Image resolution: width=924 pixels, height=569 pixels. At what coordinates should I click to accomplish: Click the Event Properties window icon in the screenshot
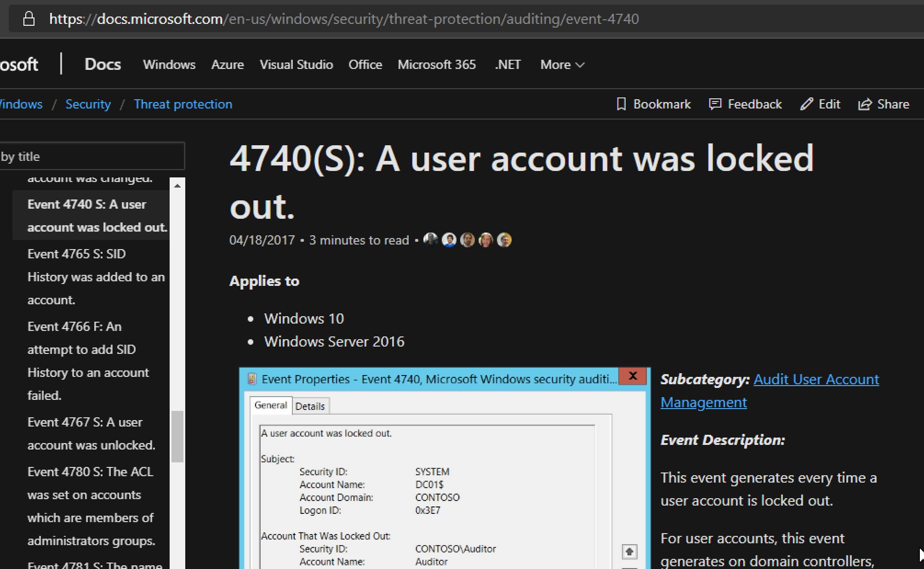251,379
